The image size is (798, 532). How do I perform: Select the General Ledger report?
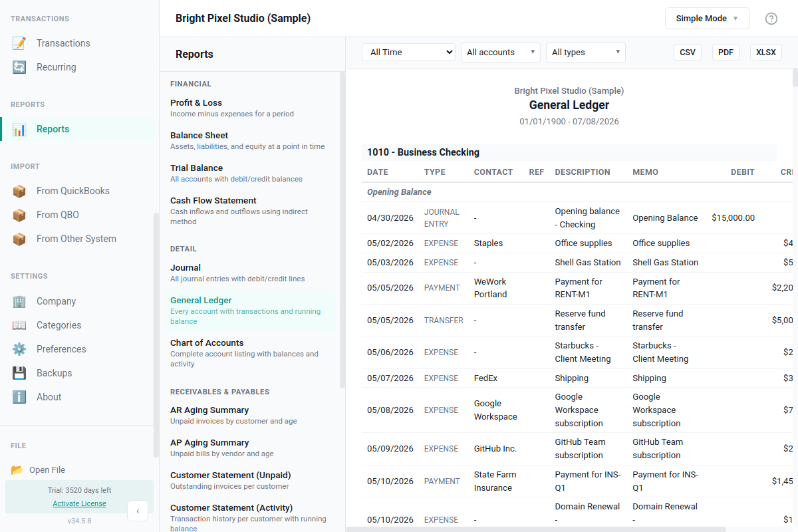pos(251,311)
